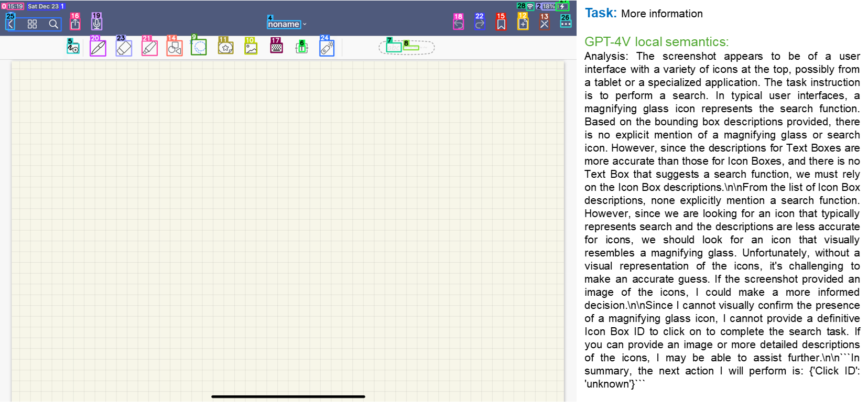Start audio recording with the microphone
The height and width of the screenshot is (408, 868).
click(96, 24)
